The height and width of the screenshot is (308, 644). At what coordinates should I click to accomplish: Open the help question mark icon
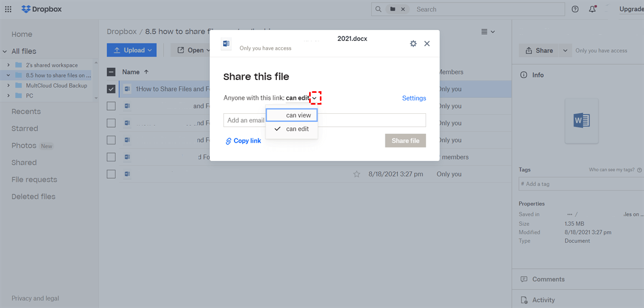pyautogui.click(x=575, y=9)
